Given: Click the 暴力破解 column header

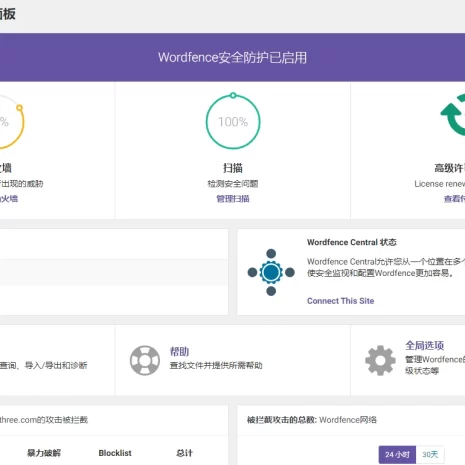Looking at the screenshot, I should point(44,453).
